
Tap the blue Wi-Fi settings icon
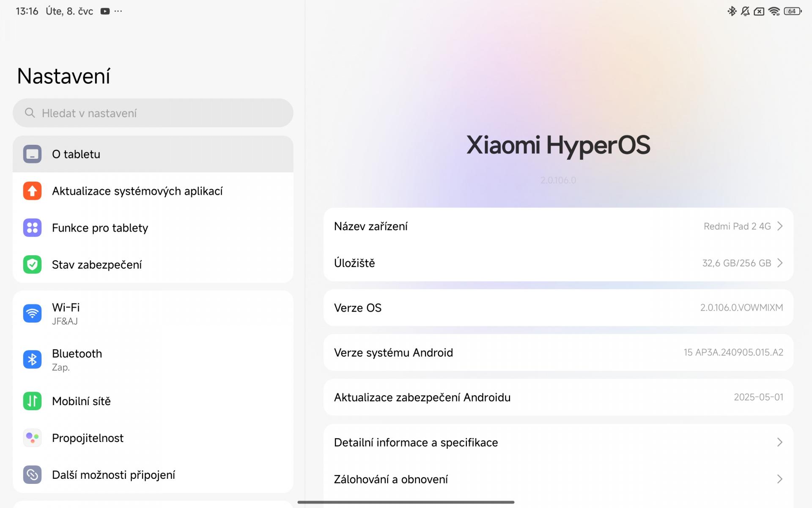pos(32,314)
